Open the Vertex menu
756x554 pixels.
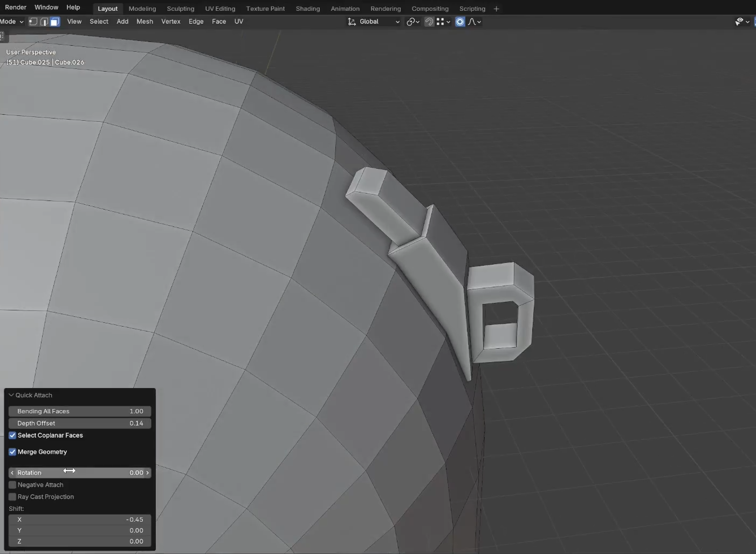171,22
